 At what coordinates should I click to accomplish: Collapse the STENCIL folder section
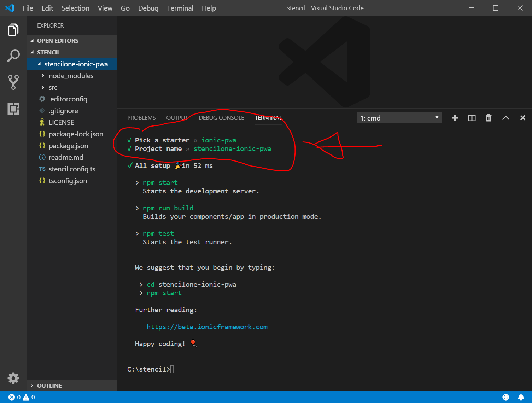click(71, 52)
